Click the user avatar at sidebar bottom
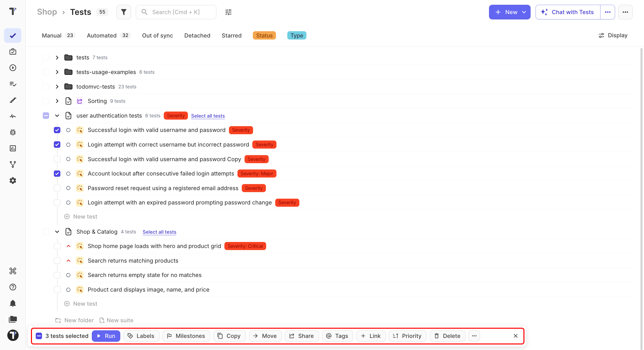 pyautogui.click(x=13, y=335)
